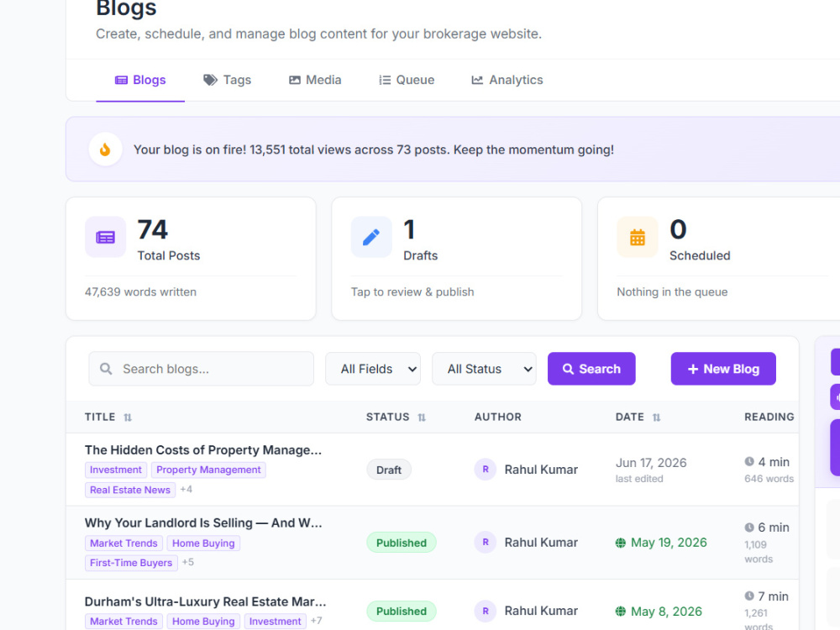Open the Total Posts stat card

191,259
